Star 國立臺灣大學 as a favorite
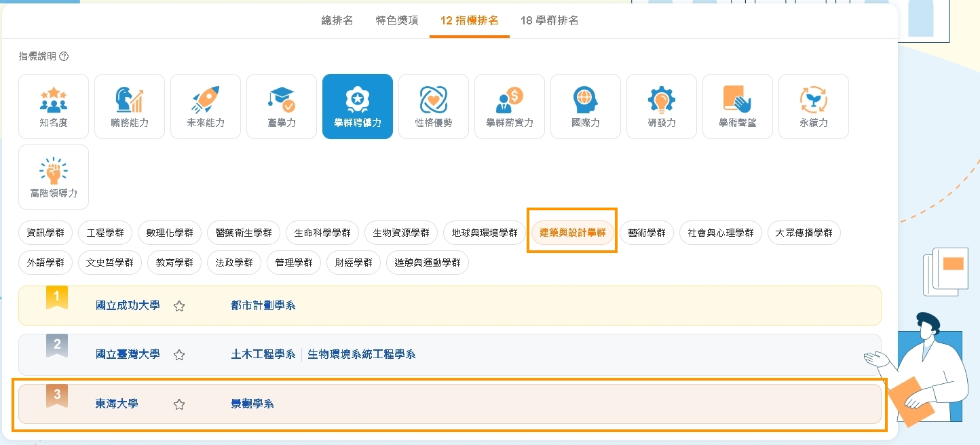 [x=179, y=355]
